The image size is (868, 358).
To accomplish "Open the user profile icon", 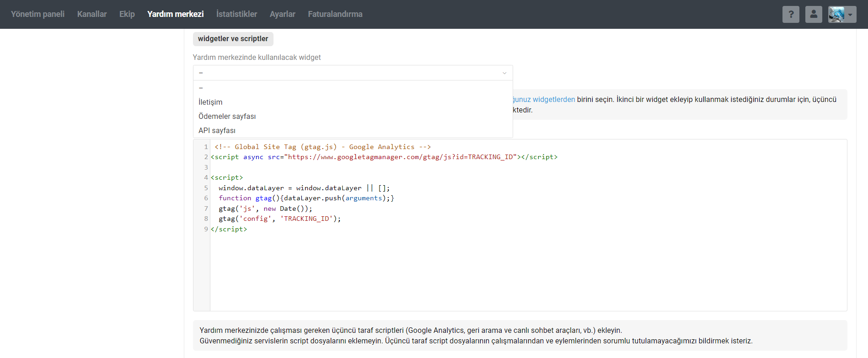I will pos(814,14).
